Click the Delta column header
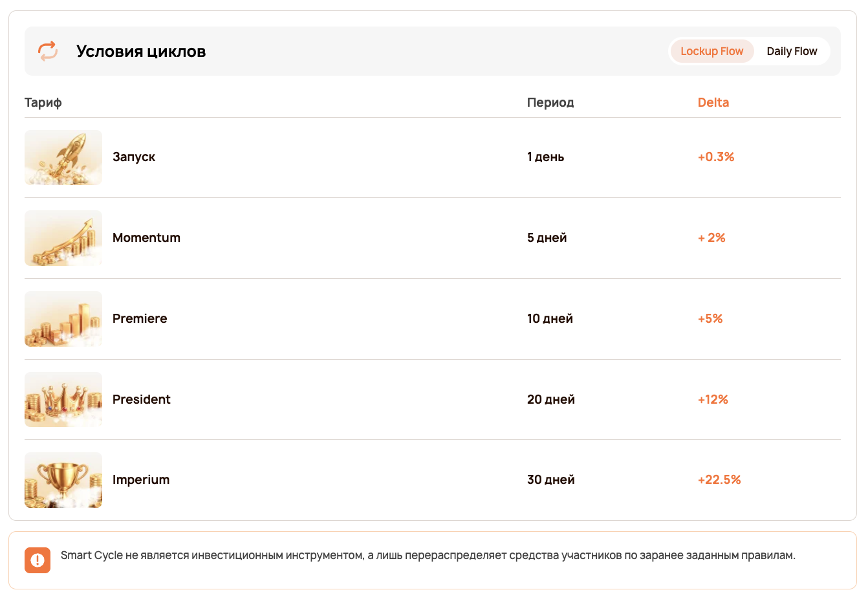The height and width of the screenshot is (603, 868). coord(713,102)
